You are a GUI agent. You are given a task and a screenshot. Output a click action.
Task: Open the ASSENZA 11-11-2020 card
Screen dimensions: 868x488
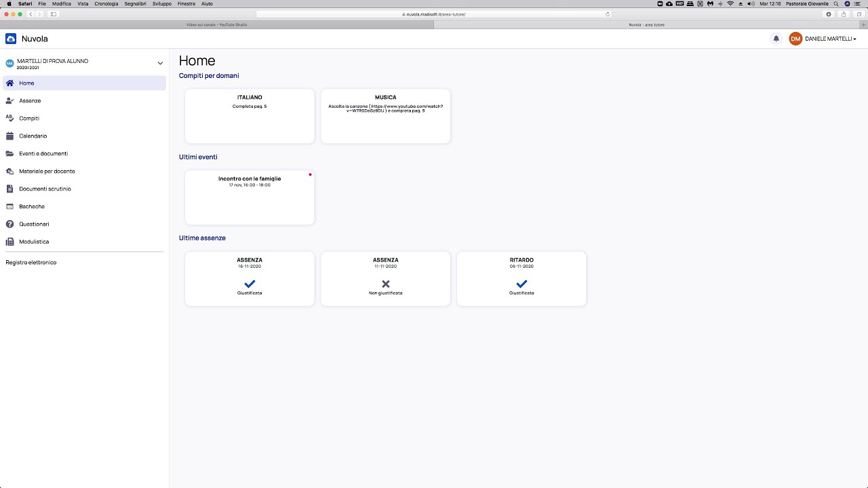(385, 279)
